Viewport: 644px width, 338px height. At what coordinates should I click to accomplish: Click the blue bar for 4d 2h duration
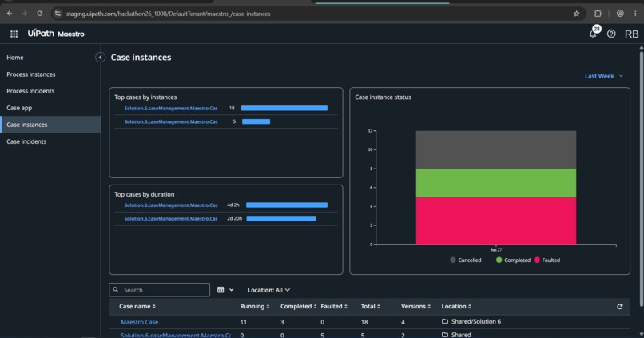tap(287, 205)
